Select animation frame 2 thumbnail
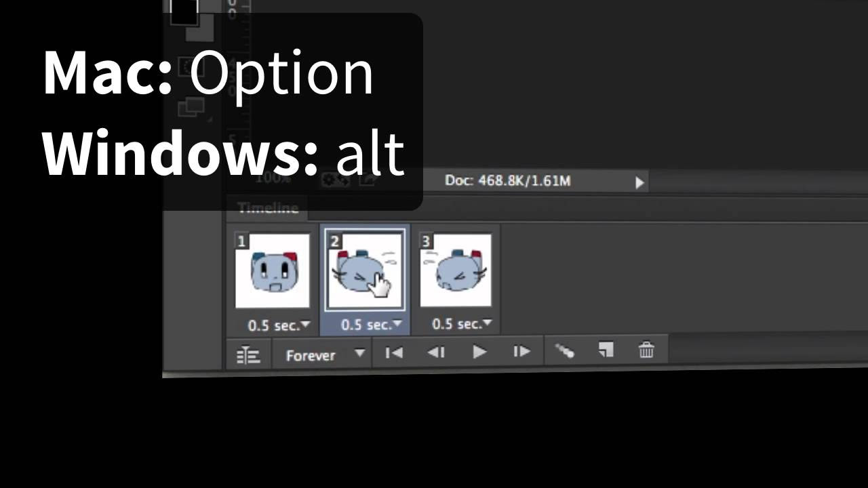The height and width of the screenshot is (488, 868). point(366,270)
